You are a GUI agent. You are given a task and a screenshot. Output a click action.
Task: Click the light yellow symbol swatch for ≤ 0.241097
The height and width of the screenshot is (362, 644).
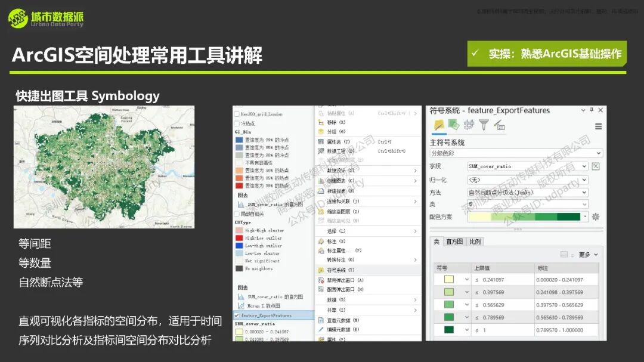tap(449, 280)
